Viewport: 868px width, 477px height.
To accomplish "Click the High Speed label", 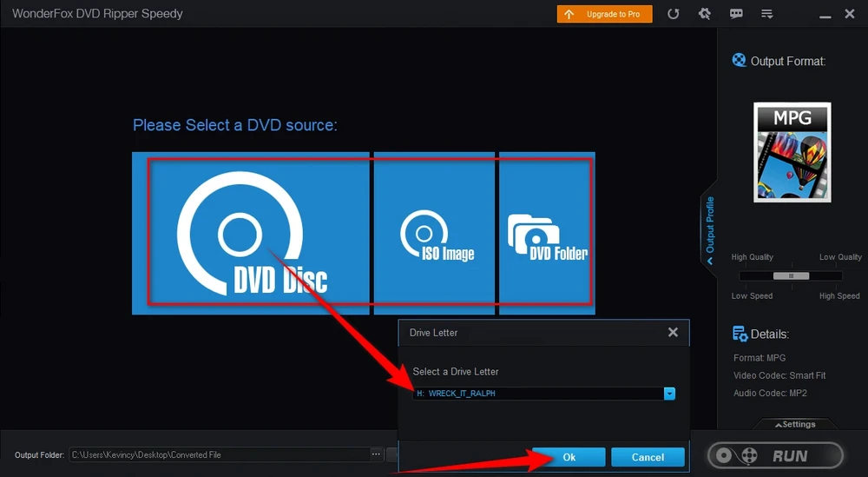I will 839,295.
